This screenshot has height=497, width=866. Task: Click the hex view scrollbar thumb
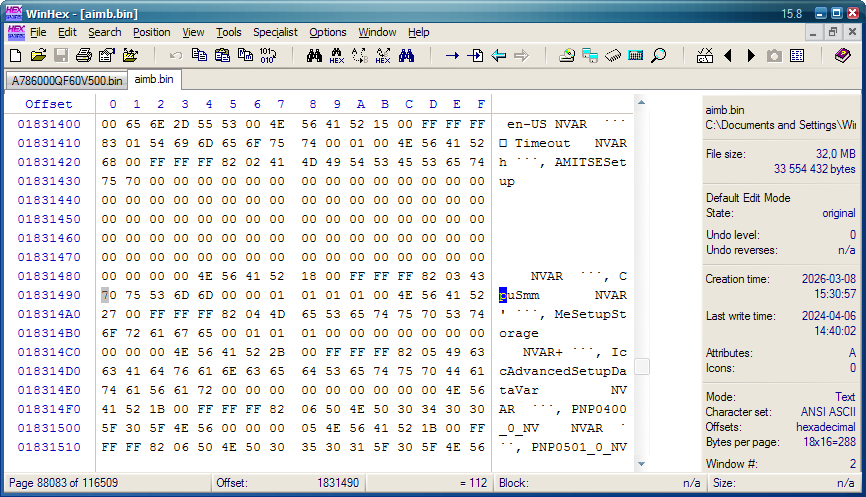point(641,366)
